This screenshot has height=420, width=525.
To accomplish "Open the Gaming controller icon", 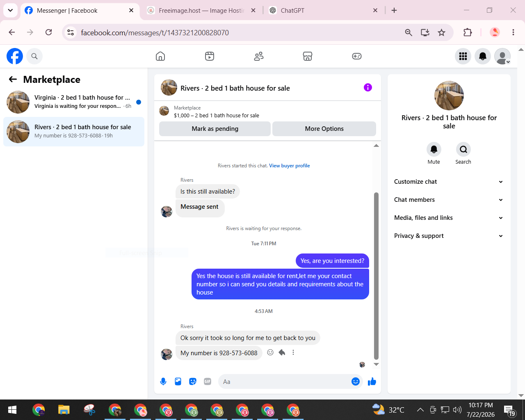I will 357,56.
